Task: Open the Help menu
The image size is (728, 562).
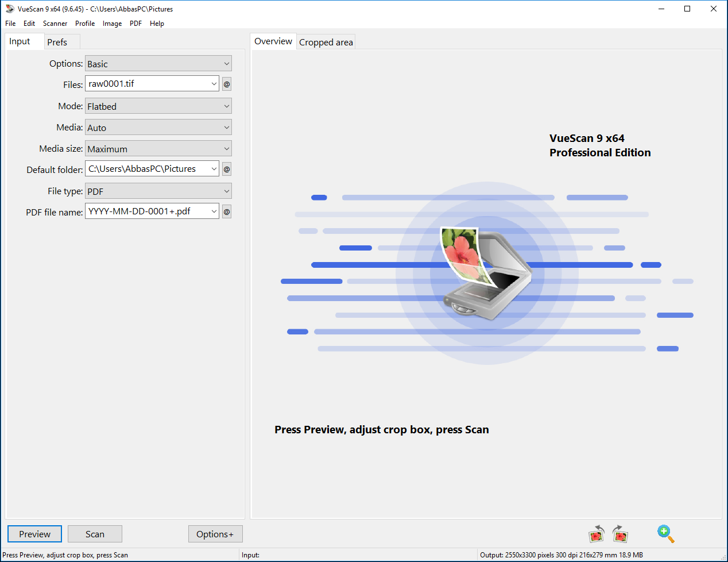Action: (x=157, y=24)
